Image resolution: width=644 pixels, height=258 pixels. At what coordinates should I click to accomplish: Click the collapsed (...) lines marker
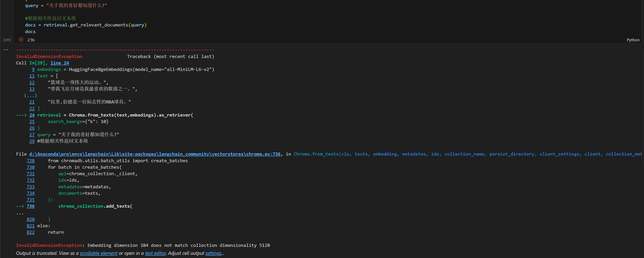[30, 96]
